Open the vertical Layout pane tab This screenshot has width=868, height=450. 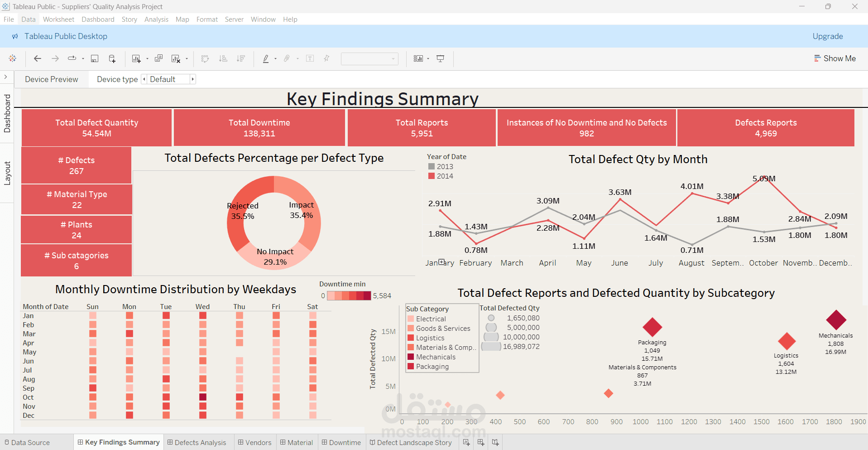pos(7,173)
